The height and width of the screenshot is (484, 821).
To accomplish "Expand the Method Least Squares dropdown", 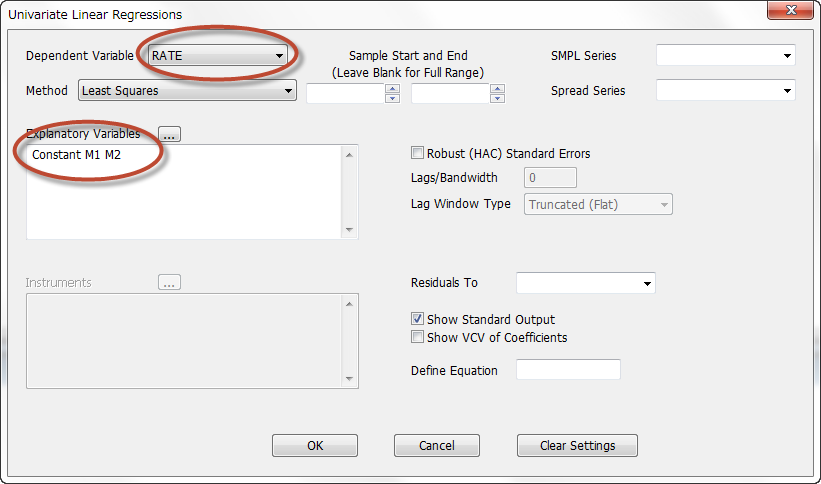I will click(187, 91).
